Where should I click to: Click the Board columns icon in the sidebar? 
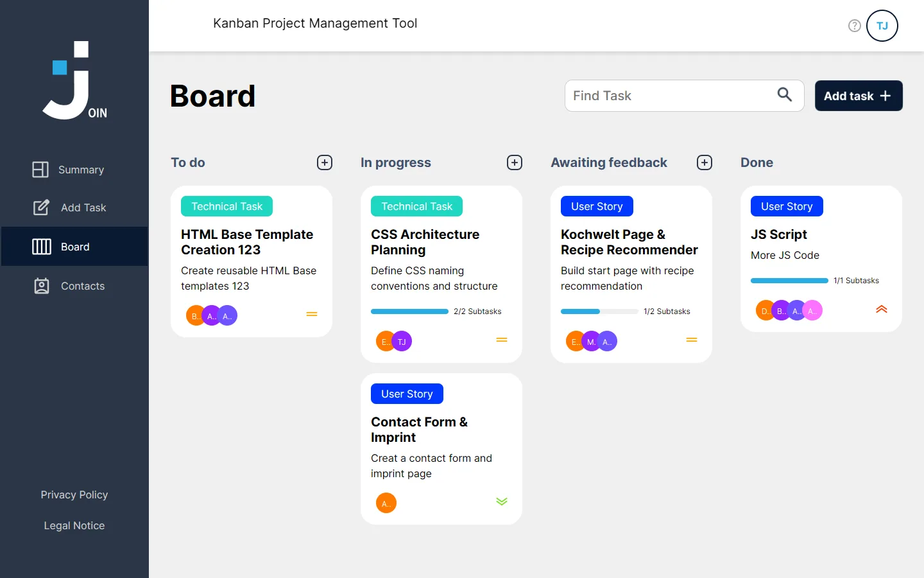click(42, 247)
